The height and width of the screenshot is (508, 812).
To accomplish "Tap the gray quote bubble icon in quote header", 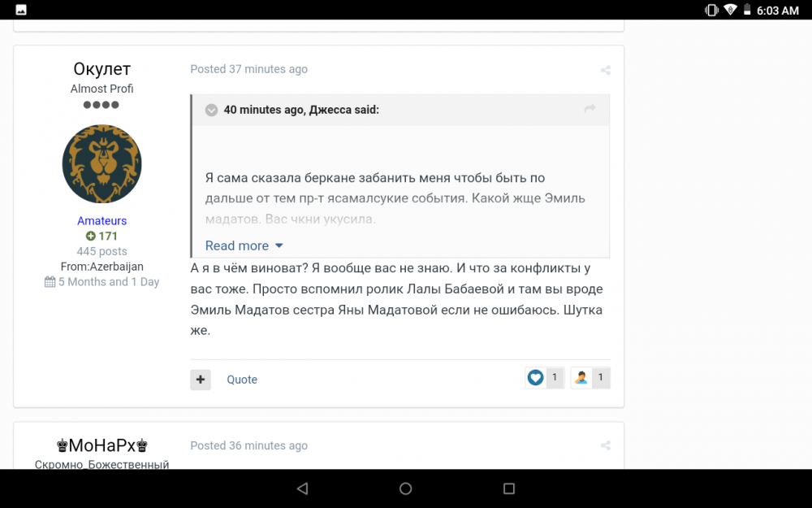I will (x=211, y=110).
